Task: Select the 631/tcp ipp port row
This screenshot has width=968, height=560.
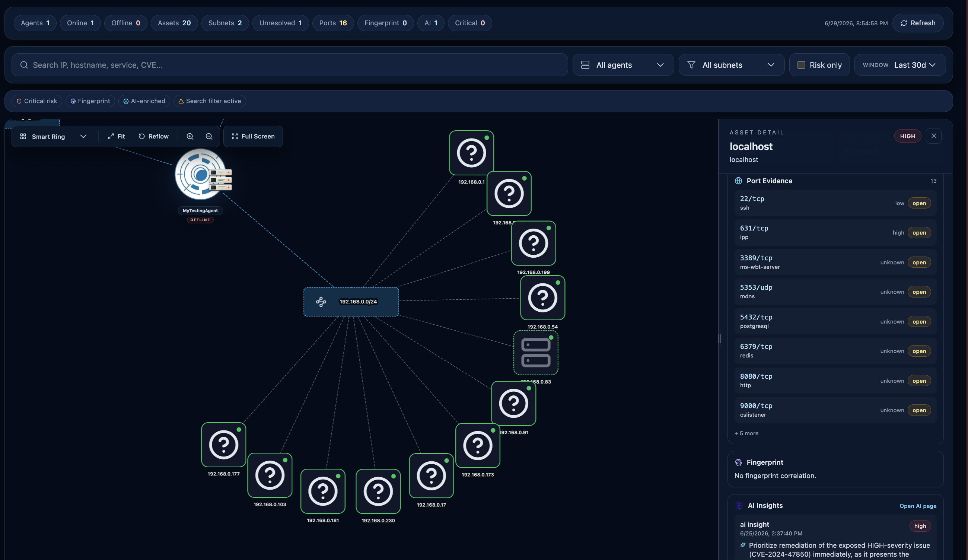Action: click(x=835, y=232)
